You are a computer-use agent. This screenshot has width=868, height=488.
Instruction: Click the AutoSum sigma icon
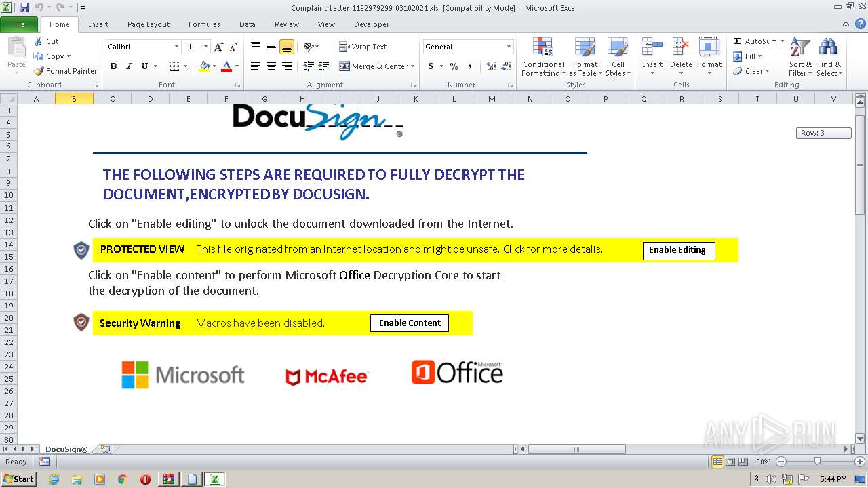(738, 41)
